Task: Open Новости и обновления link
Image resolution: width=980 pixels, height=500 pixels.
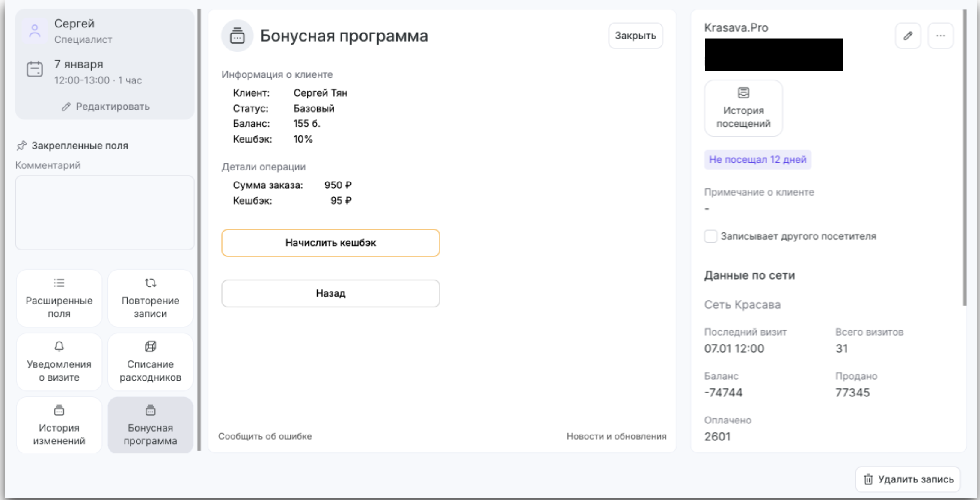Action: pyautogui.click(x=616, y=436)
